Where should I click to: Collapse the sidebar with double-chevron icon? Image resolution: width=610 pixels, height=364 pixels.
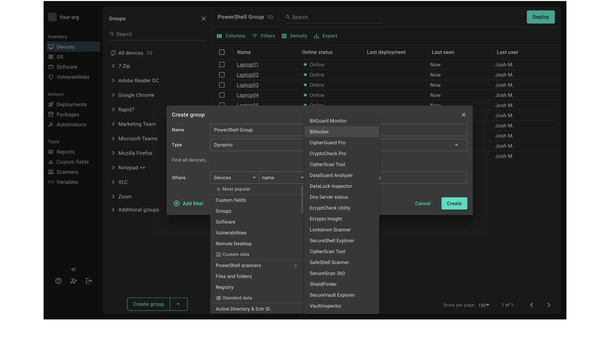point(73,270)
